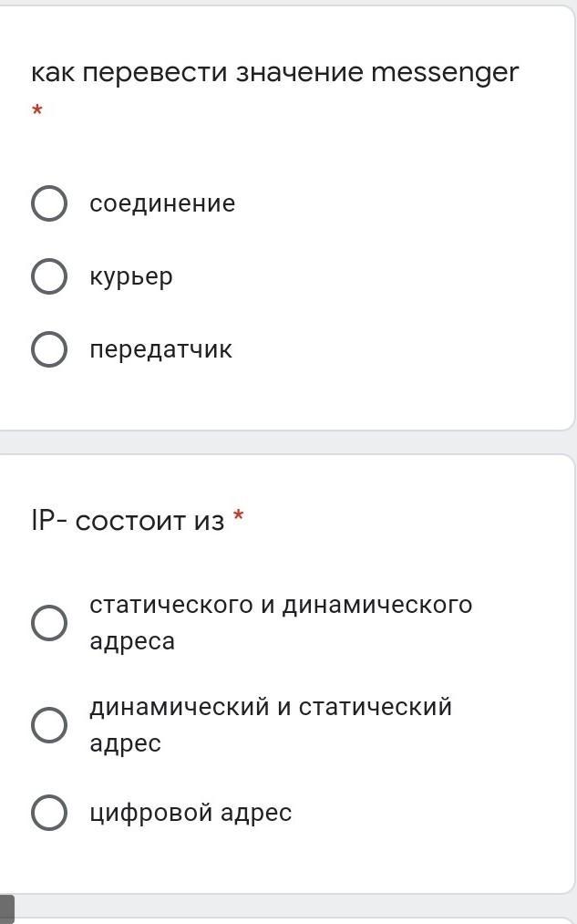Choose radio for статического и динамического адреса
Viewport: 577px width, 924px height.
click(x=49, y=623)
